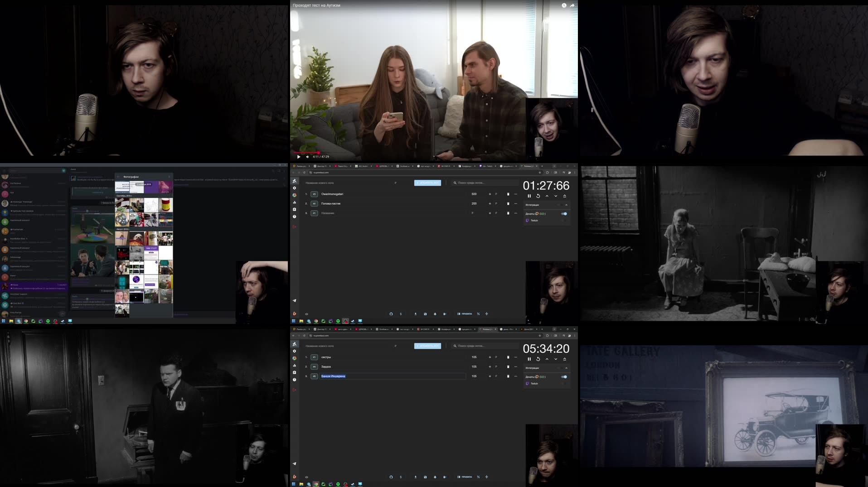Open more options for Зардоз lot
The height and width of the screenshot is (487, 868).
coord(515,366)
